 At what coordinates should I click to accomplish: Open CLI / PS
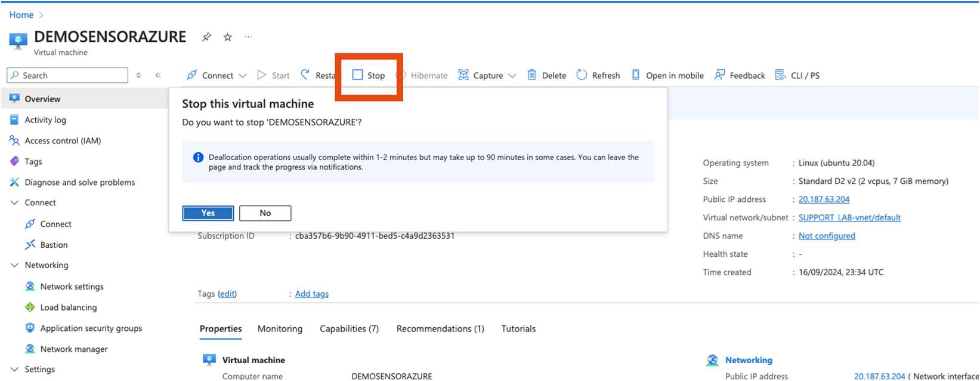tap(797, 75)
